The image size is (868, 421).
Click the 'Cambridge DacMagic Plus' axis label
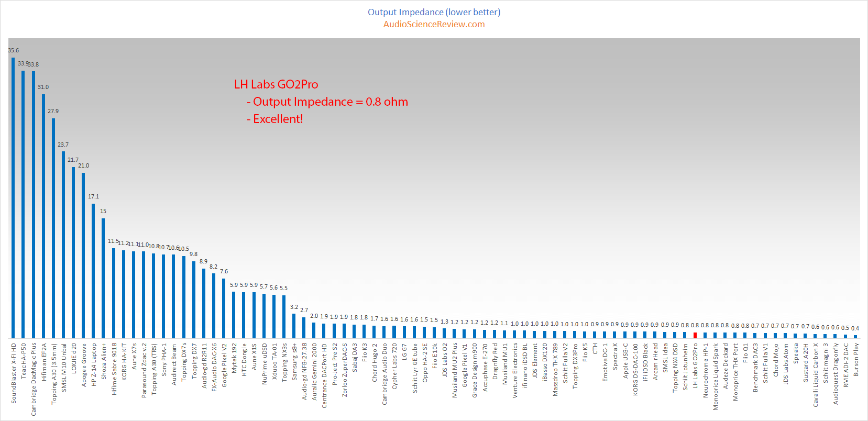click(x=34, y=380)
